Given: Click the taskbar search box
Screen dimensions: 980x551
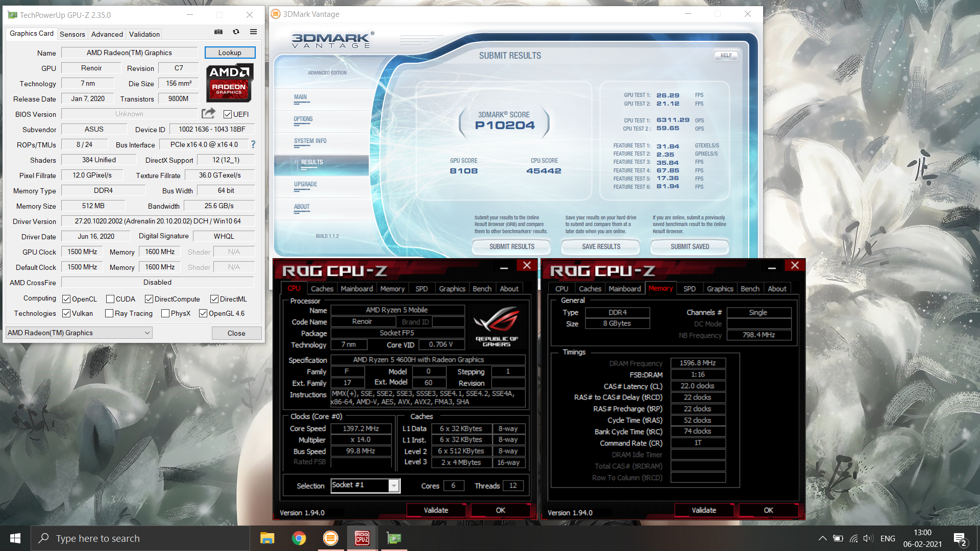Looking at the screenshot, I should pos(140,538).
